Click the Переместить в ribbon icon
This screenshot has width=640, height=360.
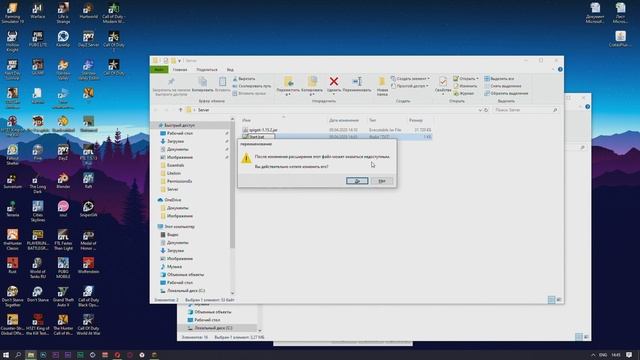click(x=288, y=86)
